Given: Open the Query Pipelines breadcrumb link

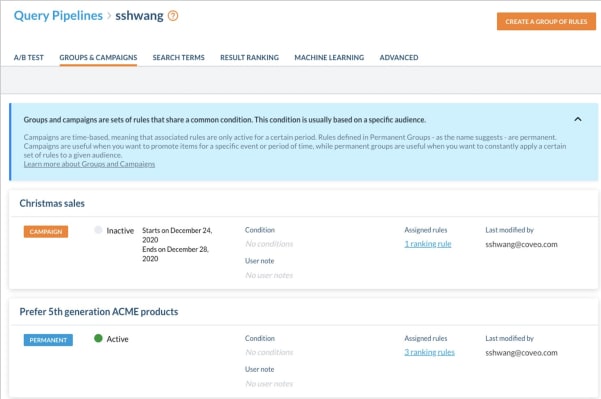Looking at the screenshot, I should pos(58,16).
